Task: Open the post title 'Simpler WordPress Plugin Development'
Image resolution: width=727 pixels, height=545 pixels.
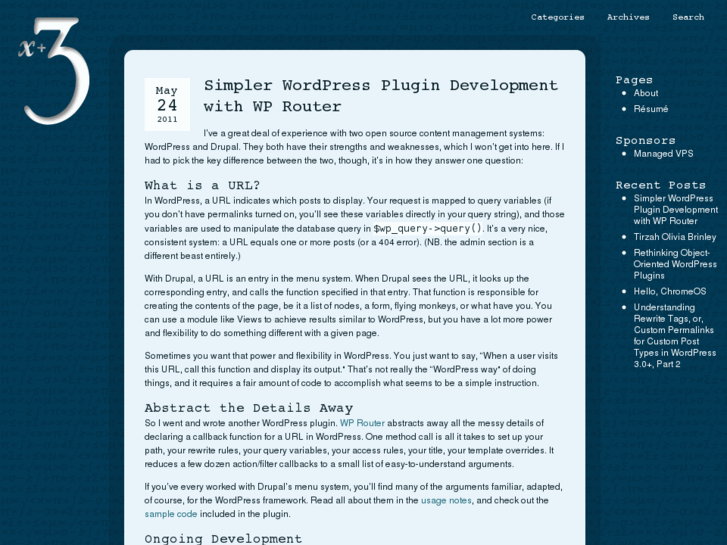Action: 381,96
